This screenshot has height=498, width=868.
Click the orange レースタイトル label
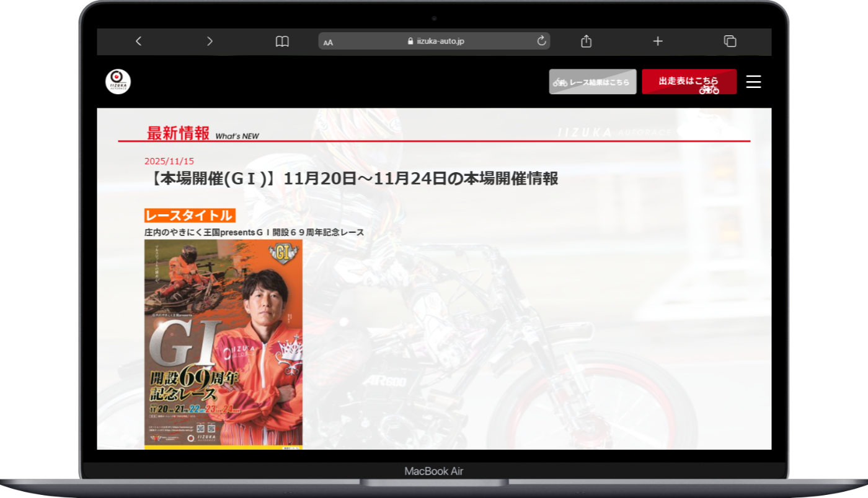(189, 216)
